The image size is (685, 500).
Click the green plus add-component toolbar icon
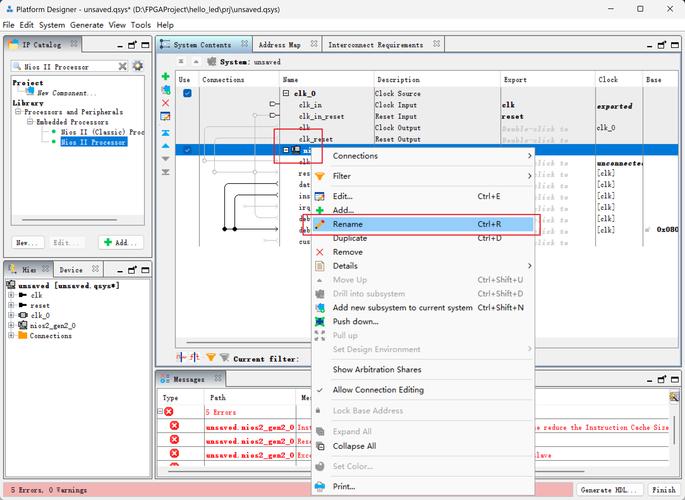(166, 76)
